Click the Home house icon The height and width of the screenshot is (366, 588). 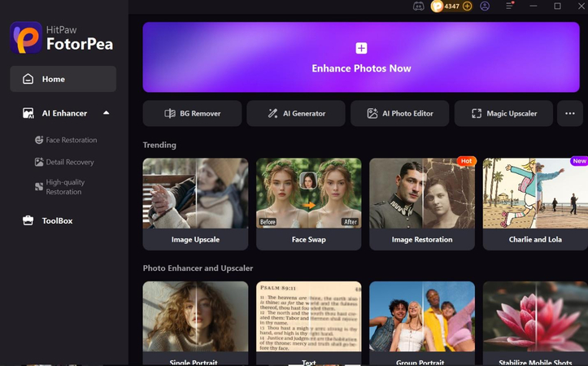click(x=28, y=79)
